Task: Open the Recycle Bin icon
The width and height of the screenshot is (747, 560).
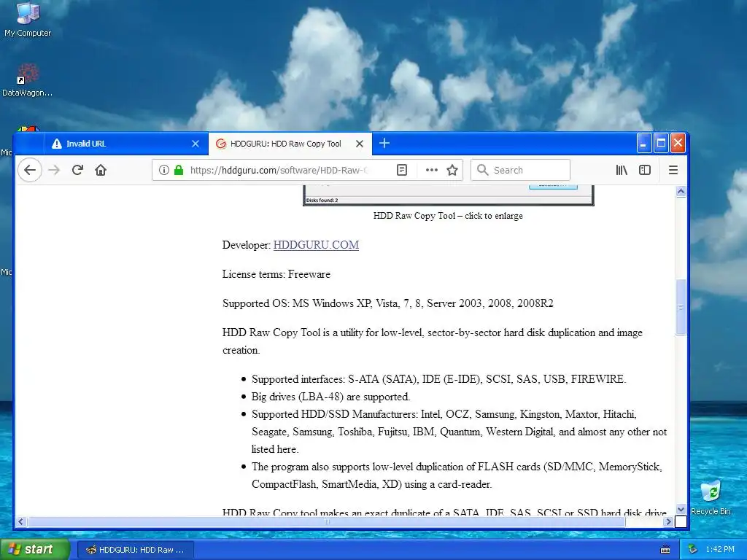Action: coord(711,497)
